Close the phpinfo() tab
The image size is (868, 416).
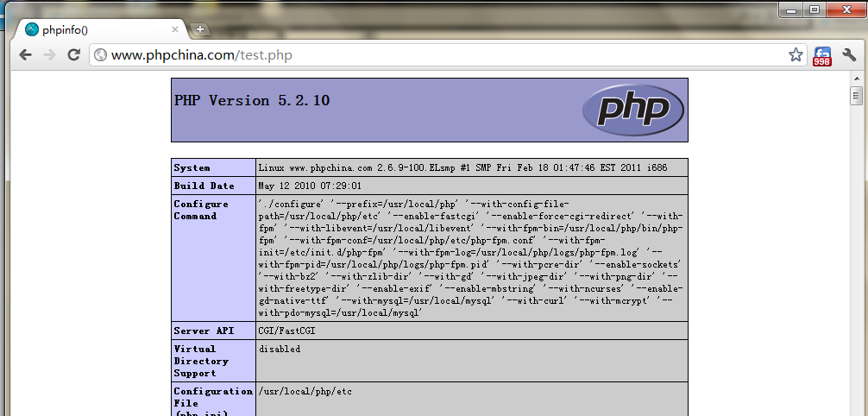point(175,29)
